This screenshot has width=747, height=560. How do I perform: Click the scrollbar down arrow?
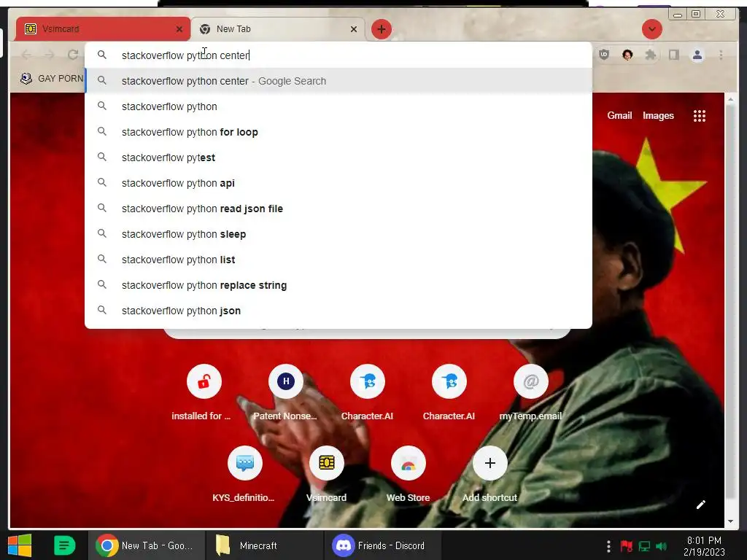[x=730, y=521]
